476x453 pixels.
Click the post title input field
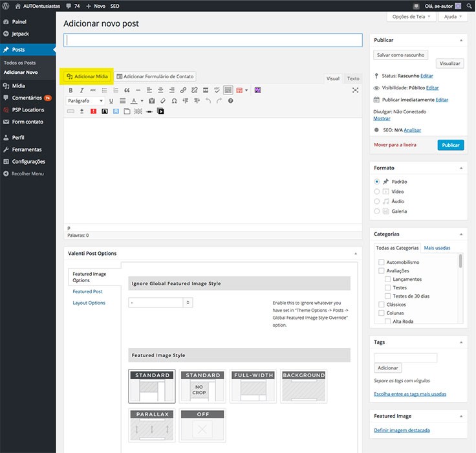(213, 40)
